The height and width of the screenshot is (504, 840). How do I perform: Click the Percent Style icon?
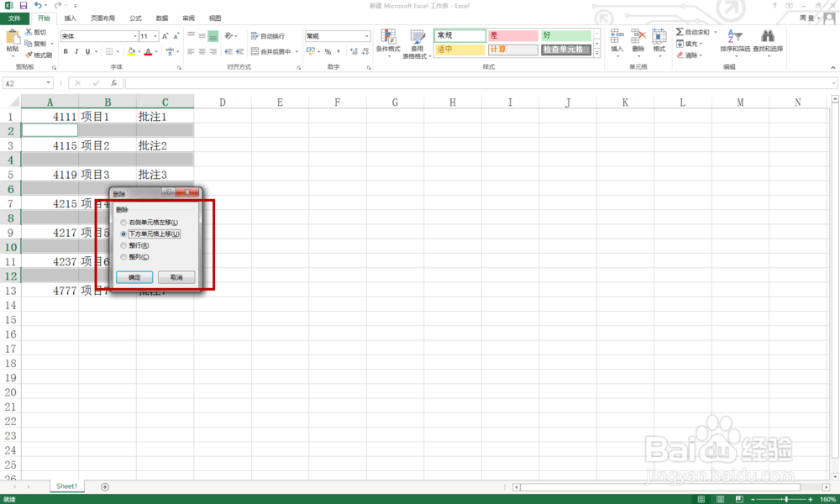click(328, 51)
